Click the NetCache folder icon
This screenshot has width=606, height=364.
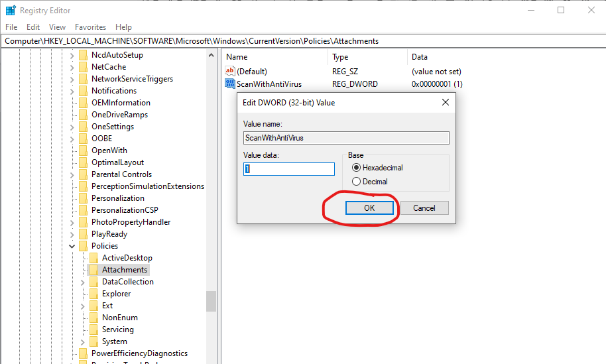click(x=83, y=67)
